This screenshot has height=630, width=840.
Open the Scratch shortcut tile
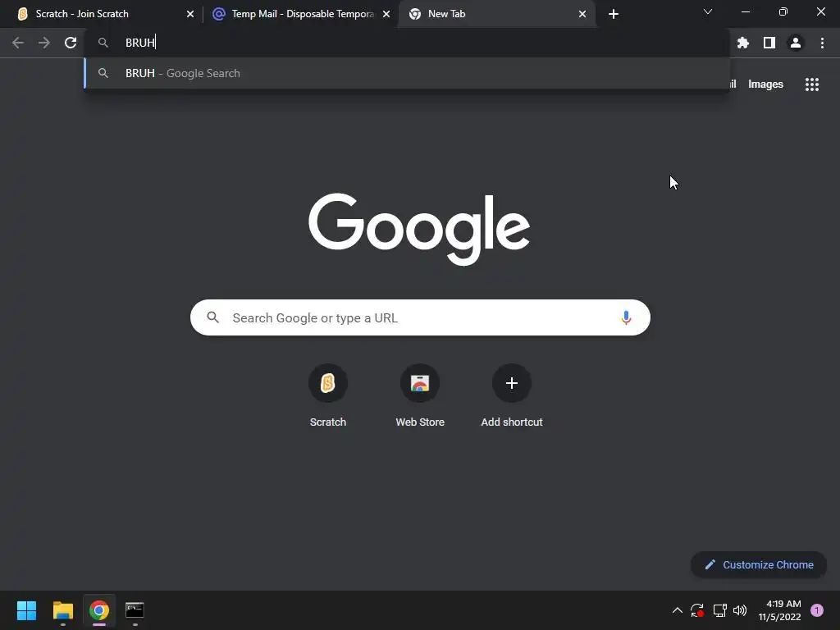click(x=328, y=395)
